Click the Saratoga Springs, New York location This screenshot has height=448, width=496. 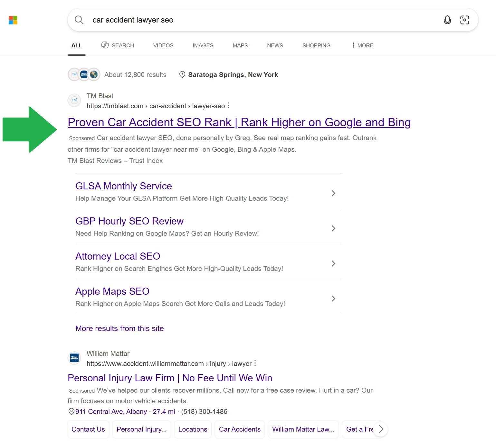pyautogui.click(x=233, y=75)
